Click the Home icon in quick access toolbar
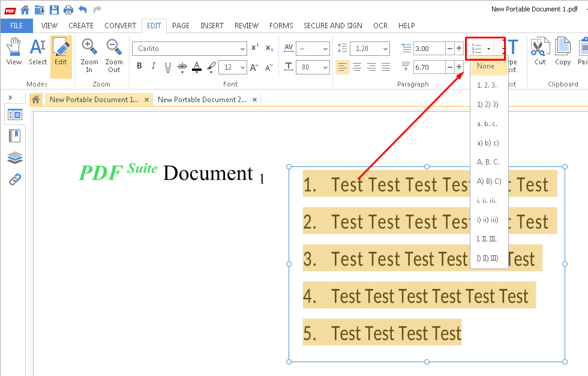Image resolution: width=588 pixels, height=376 pixels. pos(25,10)
